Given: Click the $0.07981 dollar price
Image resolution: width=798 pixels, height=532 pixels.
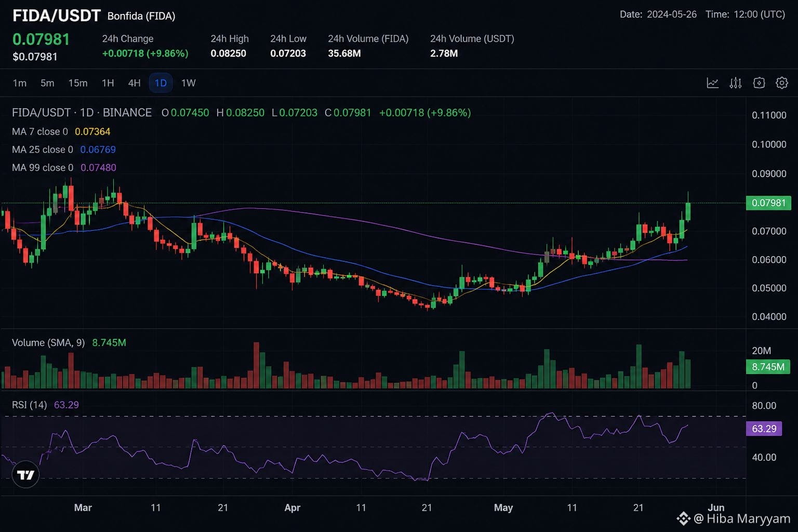Looking at the screenshot, I should 35,57.
